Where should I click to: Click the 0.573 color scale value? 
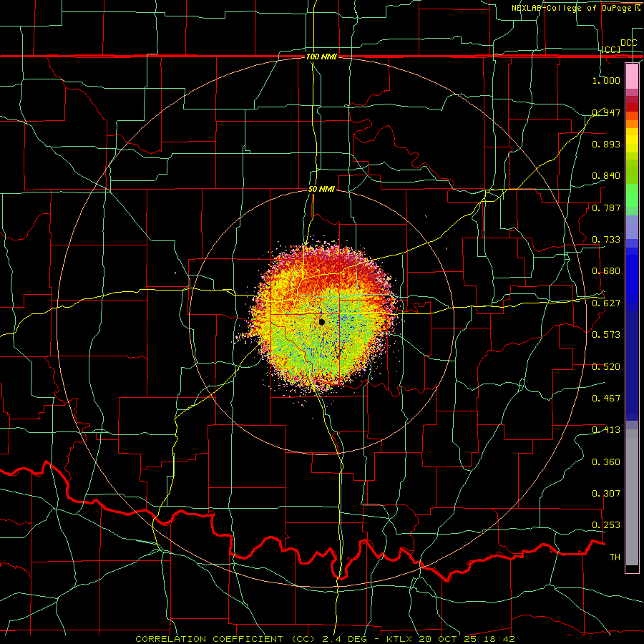[x=606, y=335]
